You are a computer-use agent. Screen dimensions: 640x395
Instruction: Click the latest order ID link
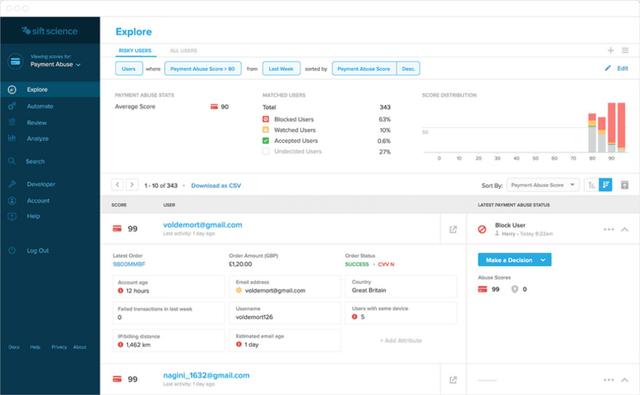pyautogui.click(x=129, y=264)
